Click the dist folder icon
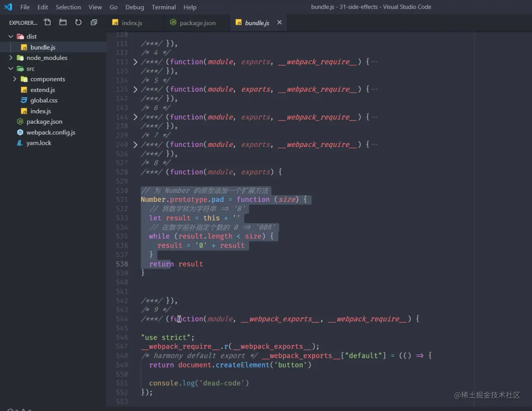 pos(20,37)
